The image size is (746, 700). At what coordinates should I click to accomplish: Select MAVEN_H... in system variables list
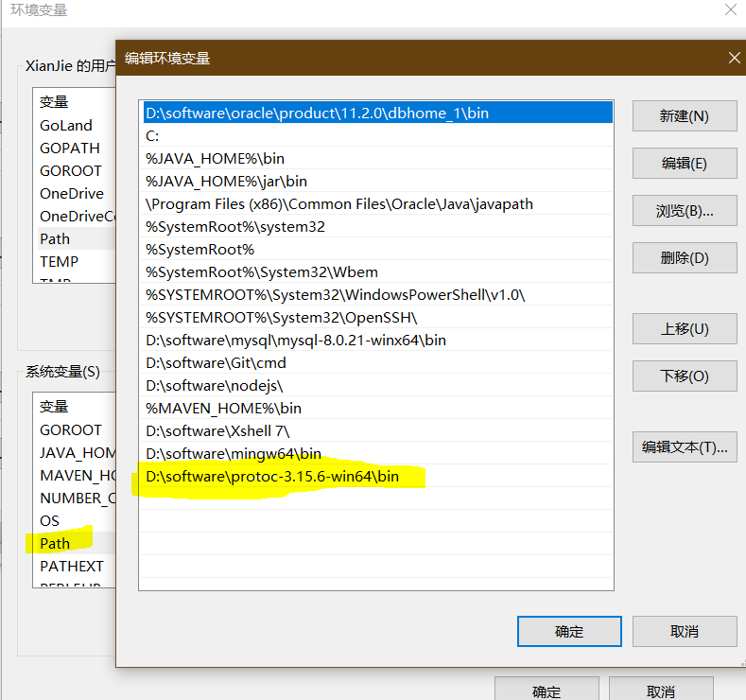[76, 476]
